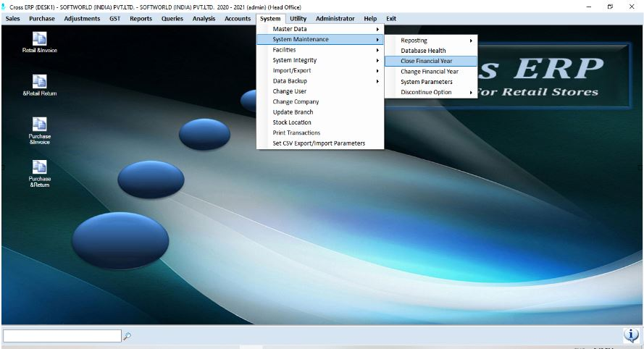The image size is (644, 349).
Task: Click Exit in the menu bar
Action: click(x=391, y=19)
